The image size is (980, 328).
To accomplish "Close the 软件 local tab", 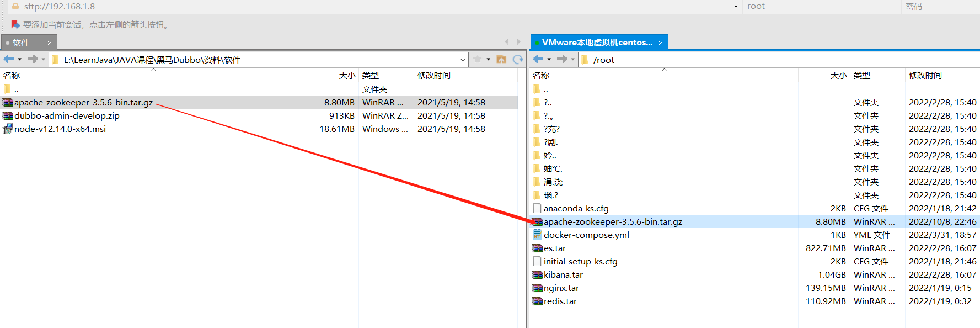I will 50,43.
